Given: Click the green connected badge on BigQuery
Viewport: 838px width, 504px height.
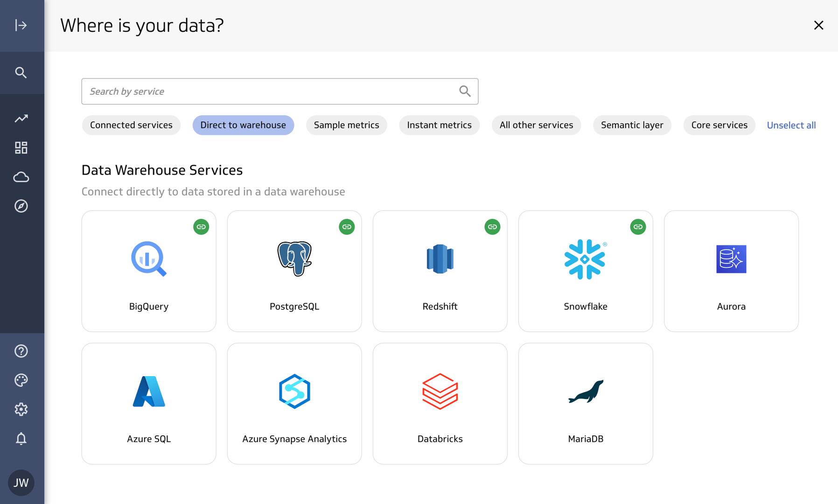Looking at the screenshot, I should tap(201, 227).
